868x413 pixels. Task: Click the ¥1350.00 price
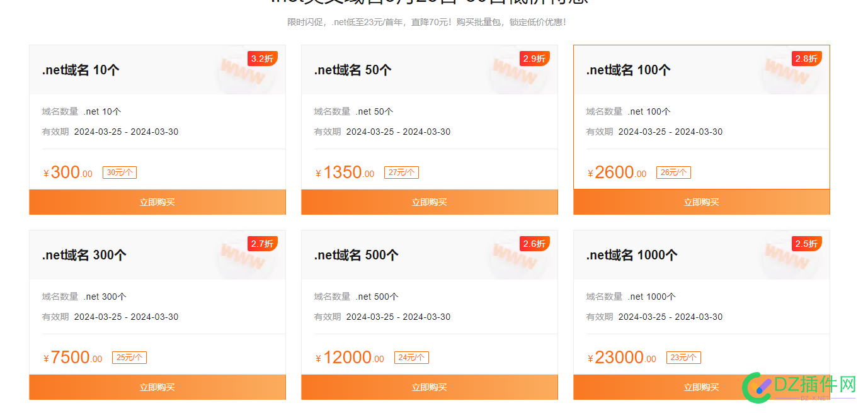pos(345,173)
